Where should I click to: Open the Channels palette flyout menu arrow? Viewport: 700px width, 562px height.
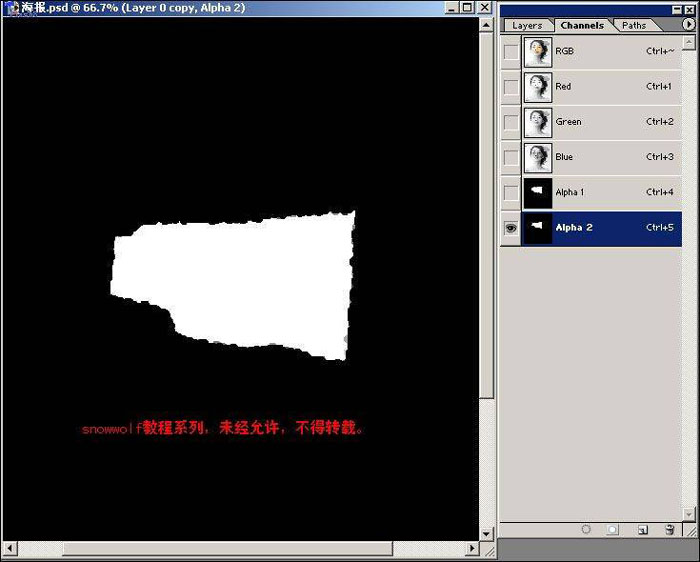[x=688, y=24]
